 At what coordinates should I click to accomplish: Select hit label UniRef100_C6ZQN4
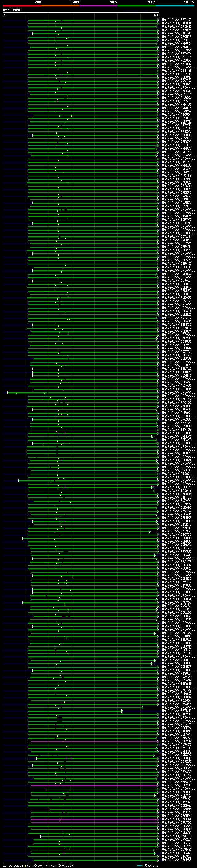[176, 809]
